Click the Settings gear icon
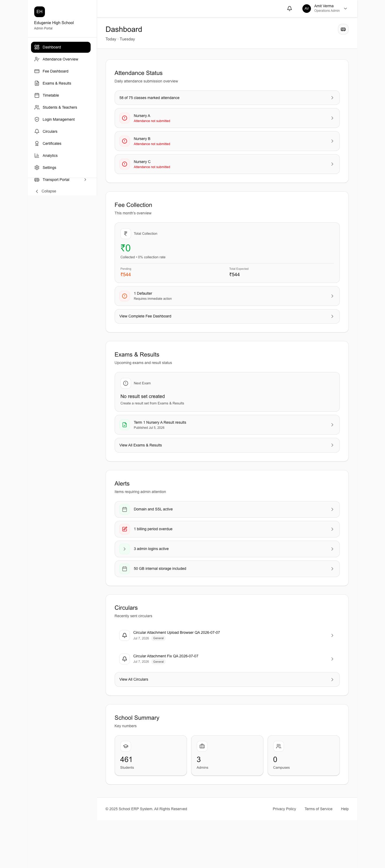The width and height of the screenshot is (385, 868). tap(37, 168)
